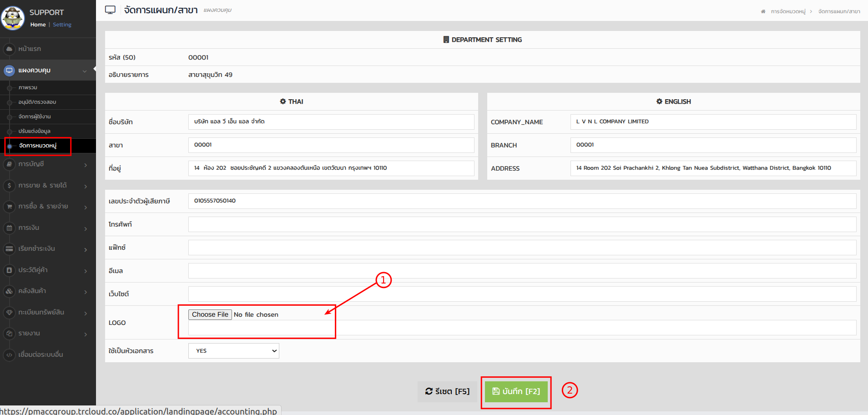Open the หน้าแรก menu label
Screen dimensions: 868x415
pyautogui.click(x=30, y=49)
